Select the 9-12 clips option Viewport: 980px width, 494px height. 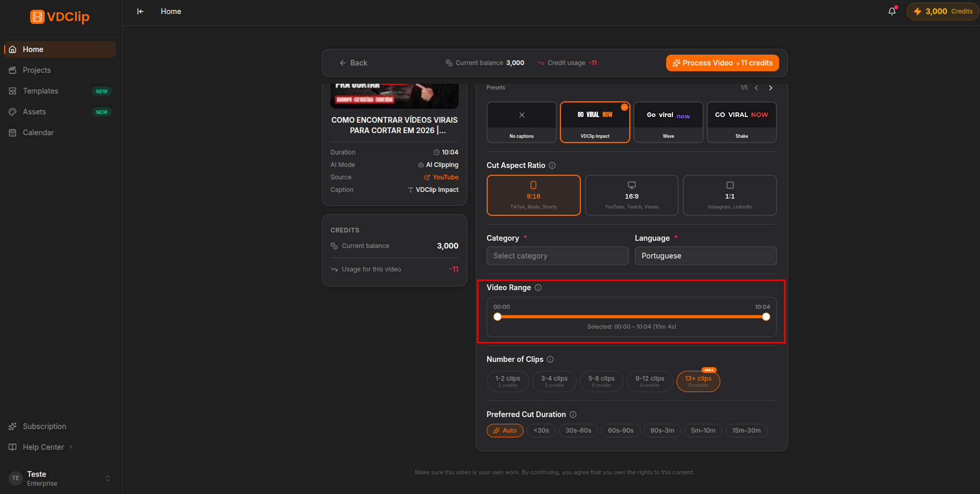click(650, 381)
